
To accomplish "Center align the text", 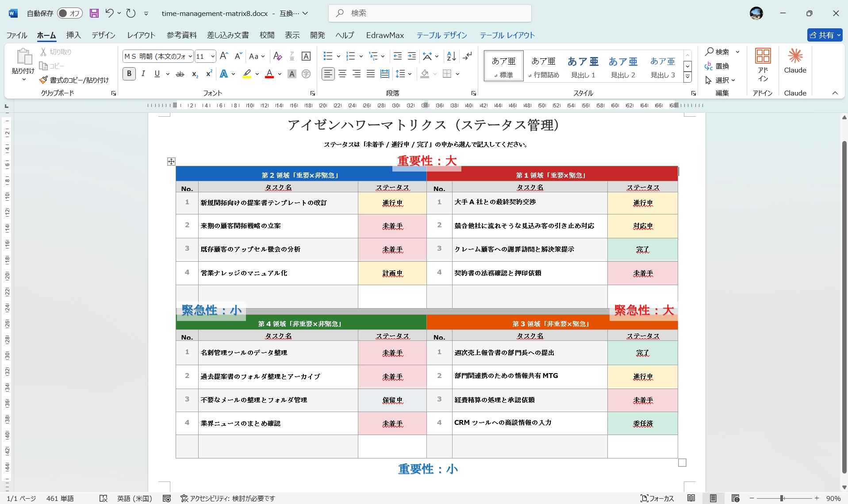I will pyautogui.click(x=342, y=74).
